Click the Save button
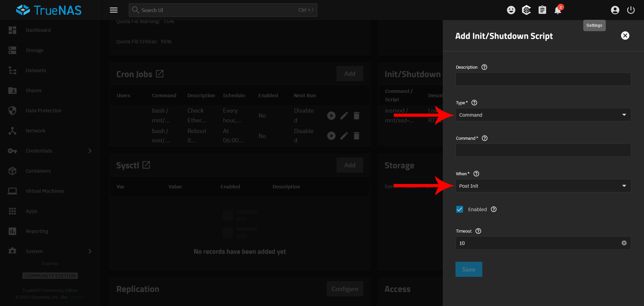This screenshot has height=306, width=644. coord(469,269)
